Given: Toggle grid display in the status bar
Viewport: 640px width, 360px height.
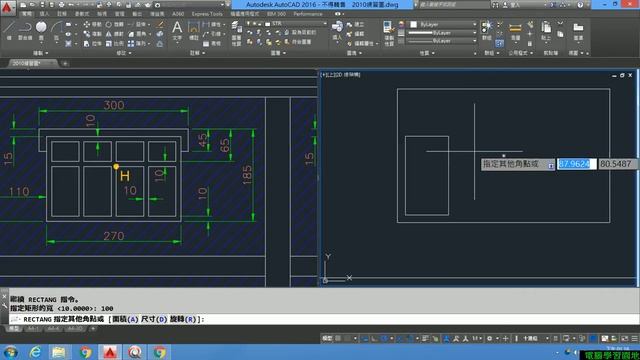Looking at the screenshot, I should 338,338.
